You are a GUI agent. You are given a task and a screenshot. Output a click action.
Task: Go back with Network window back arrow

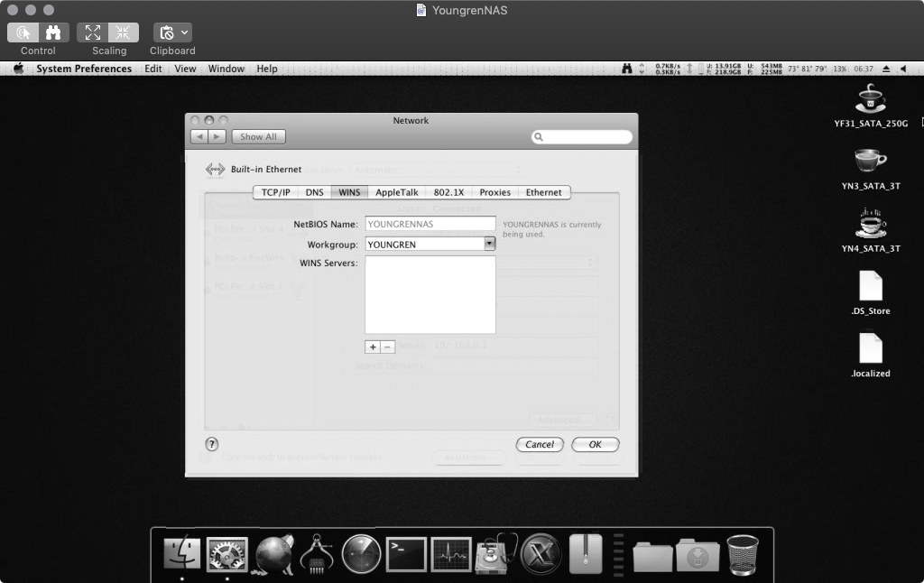(x=199, y=137)
